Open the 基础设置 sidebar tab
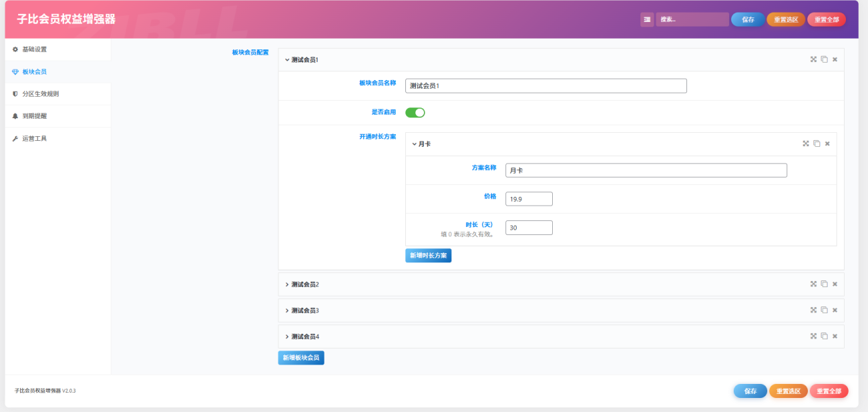868x412 pixels. tap(34, 49)
